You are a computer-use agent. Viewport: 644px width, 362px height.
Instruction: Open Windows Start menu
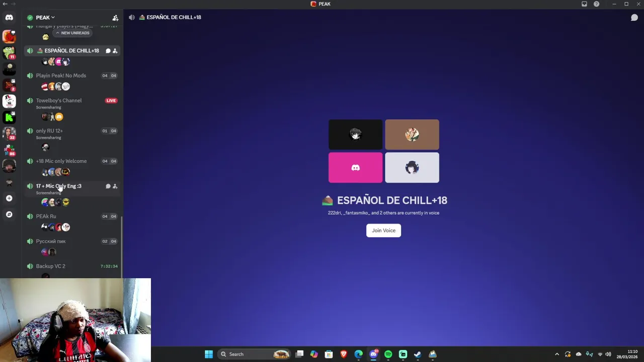[209, 354]
